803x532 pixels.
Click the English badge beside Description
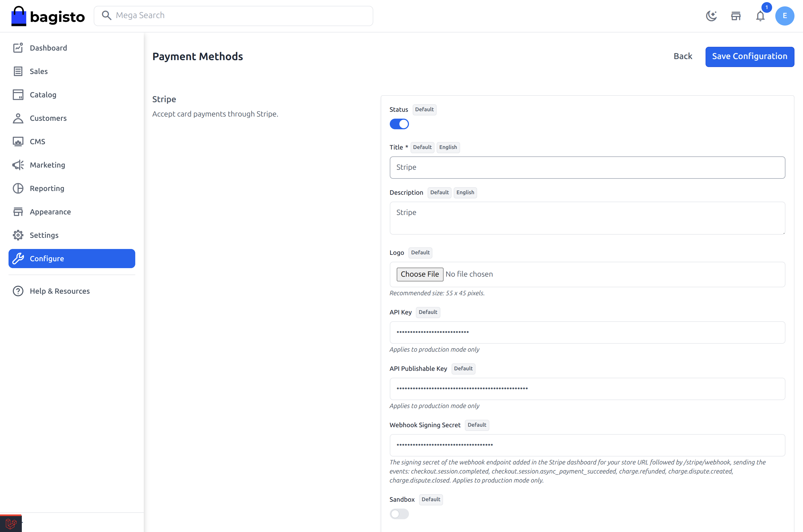465,192
